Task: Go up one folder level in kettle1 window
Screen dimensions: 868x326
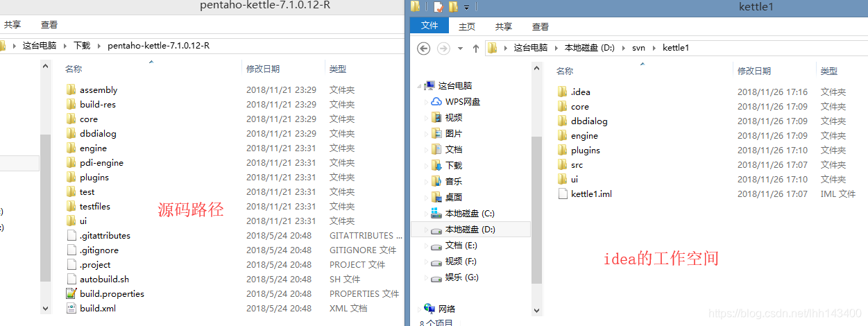Action: pos(475,48)
